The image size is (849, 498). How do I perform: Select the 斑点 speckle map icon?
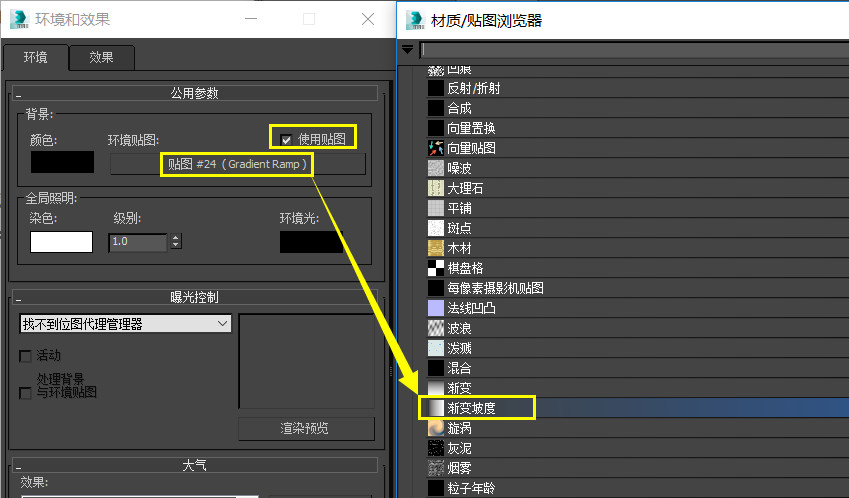click(436, 228)
